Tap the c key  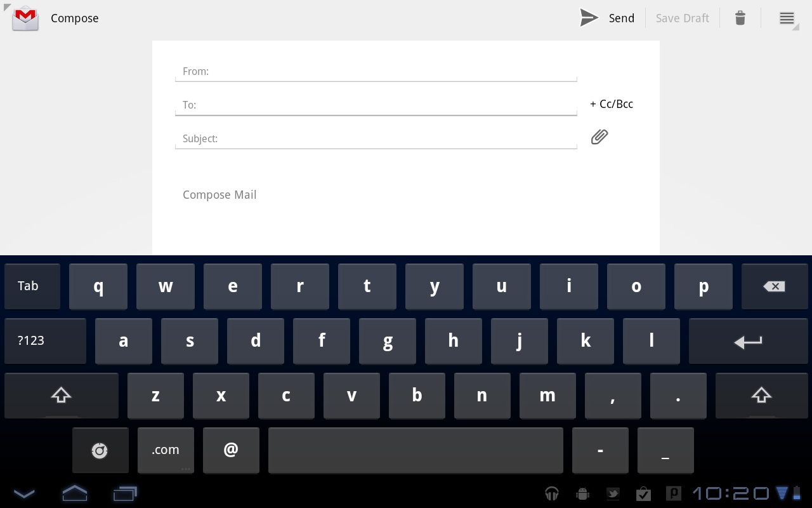(x=286, y=396)
